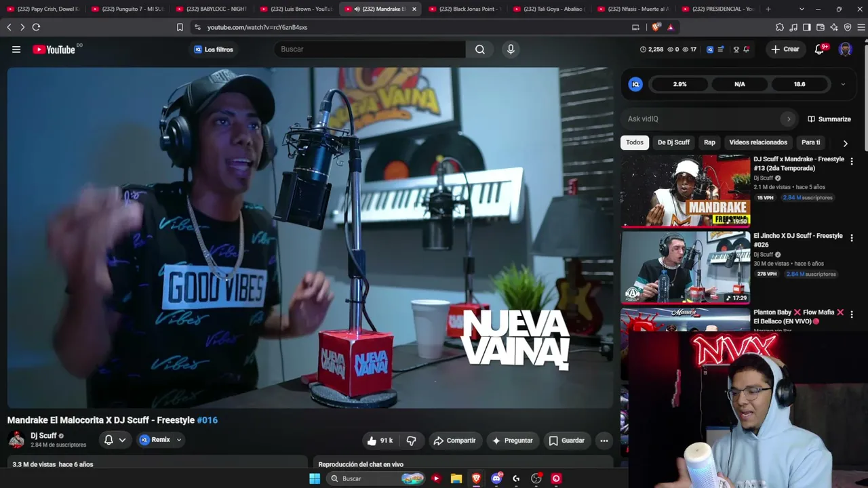The width and height of the screenshot is (868, 488).
Task: Open the Brave VPN shield icon
Action: (x=848, y=27)
